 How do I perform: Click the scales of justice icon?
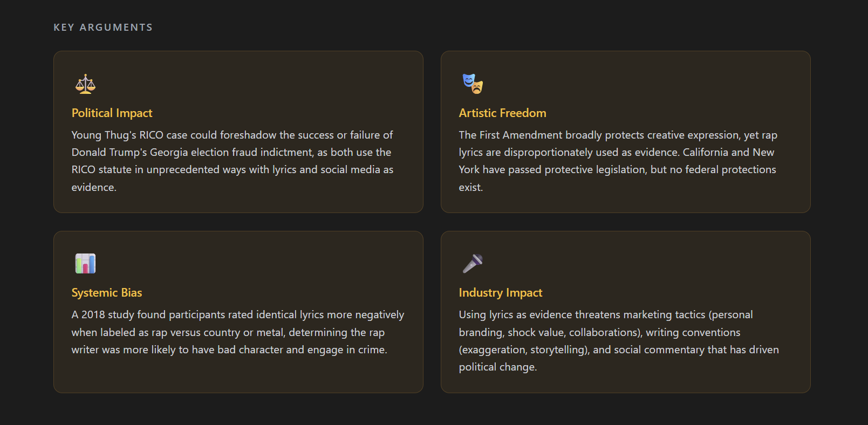85,84
